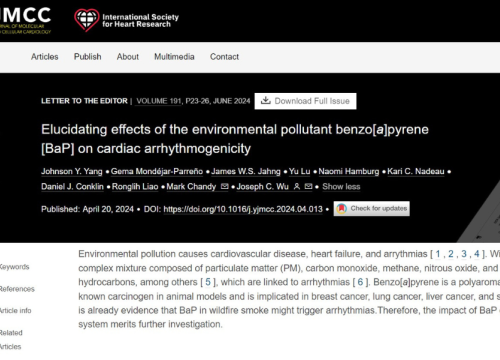
Task: Click the article title text
Action: (235, 139)
